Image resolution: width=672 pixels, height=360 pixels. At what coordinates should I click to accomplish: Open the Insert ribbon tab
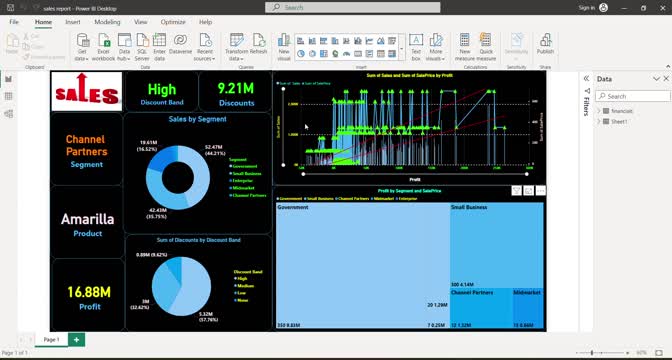73,22
